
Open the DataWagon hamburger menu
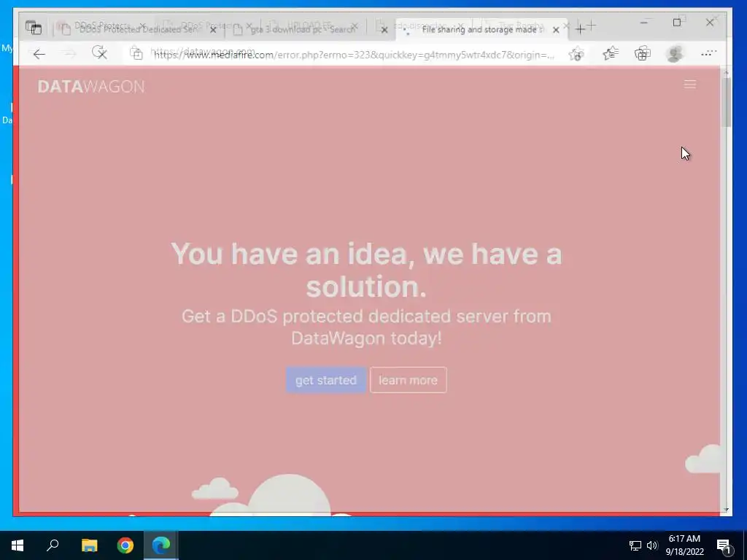pos(690,85)
